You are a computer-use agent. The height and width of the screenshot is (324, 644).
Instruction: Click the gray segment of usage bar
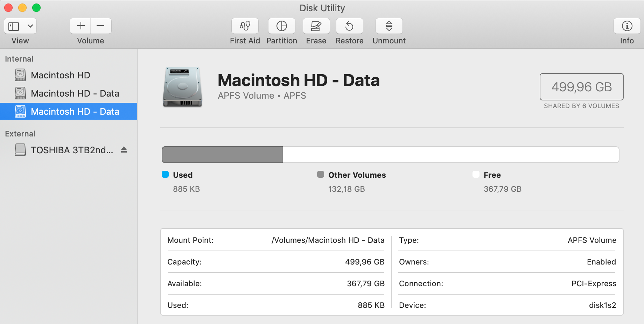[x=222, y=155]
